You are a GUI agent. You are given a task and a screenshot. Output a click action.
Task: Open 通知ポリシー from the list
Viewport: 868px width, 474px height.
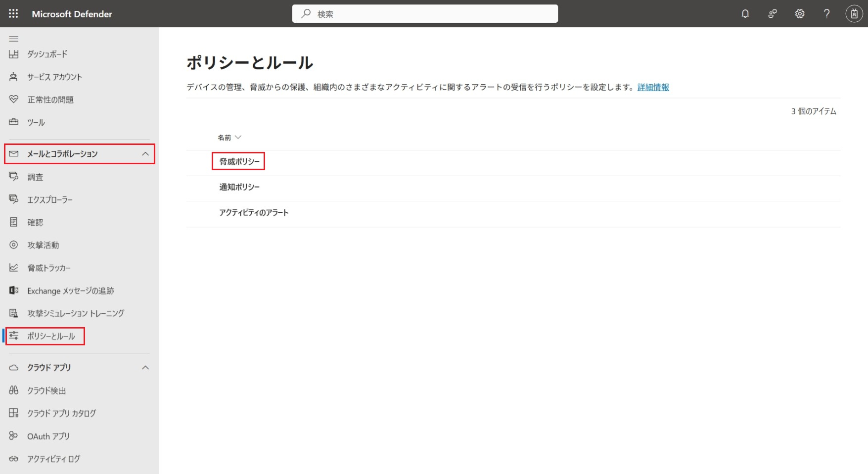239,187
